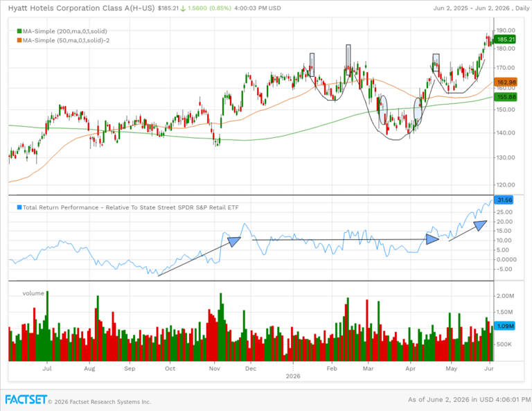The image size is (532, 411).
Task: Click the Total Return Performance legend label
Action: tap(131, 207)
